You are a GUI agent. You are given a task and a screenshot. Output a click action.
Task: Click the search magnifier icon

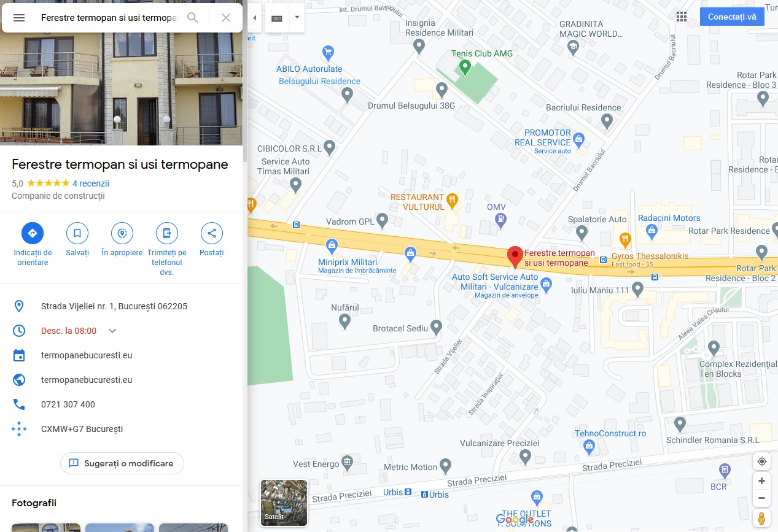click(193, 18)
